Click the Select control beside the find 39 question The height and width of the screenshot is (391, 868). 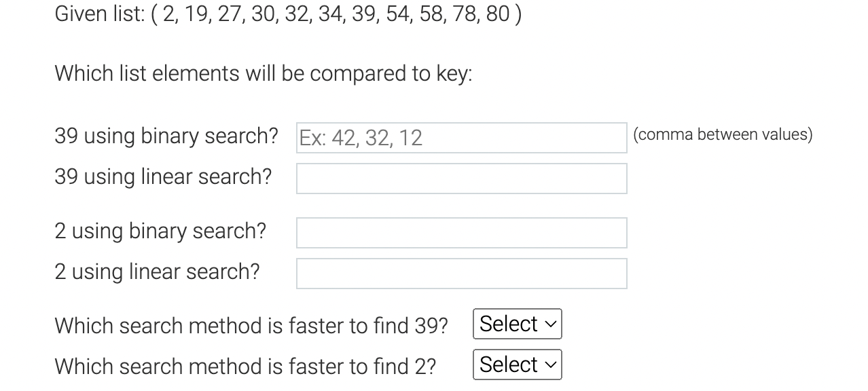pos(517,324)
